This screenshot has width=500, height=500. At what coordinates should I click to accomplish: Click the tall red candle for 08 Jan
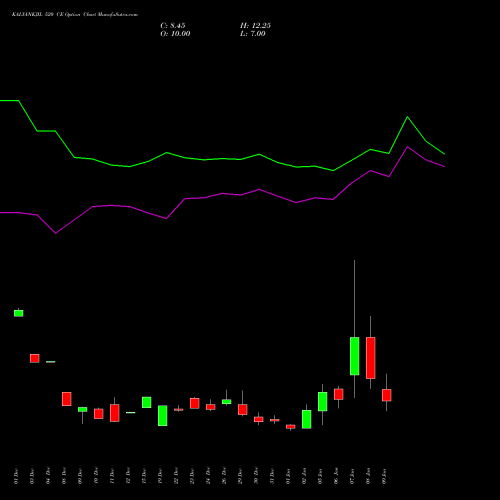point(371,358)
